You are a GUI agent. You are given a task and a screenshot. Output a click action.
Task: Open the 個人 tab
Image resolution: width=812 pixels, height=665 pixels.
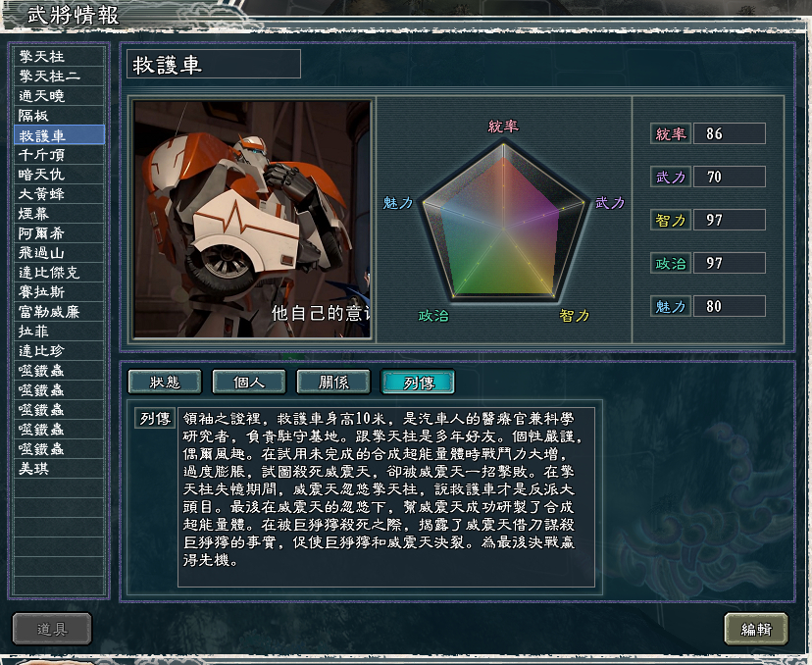point(249,383)
